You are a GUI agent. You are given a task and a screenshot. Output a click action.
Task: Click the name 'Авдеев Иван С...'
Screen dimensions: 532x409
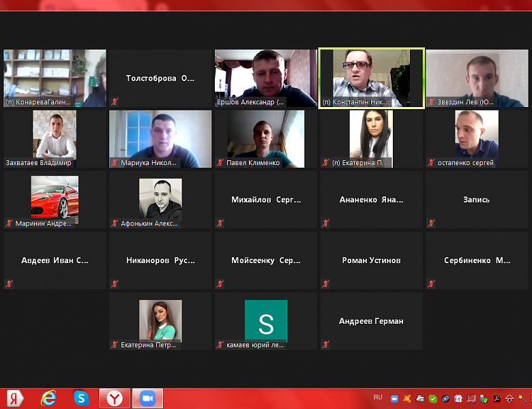55,260
